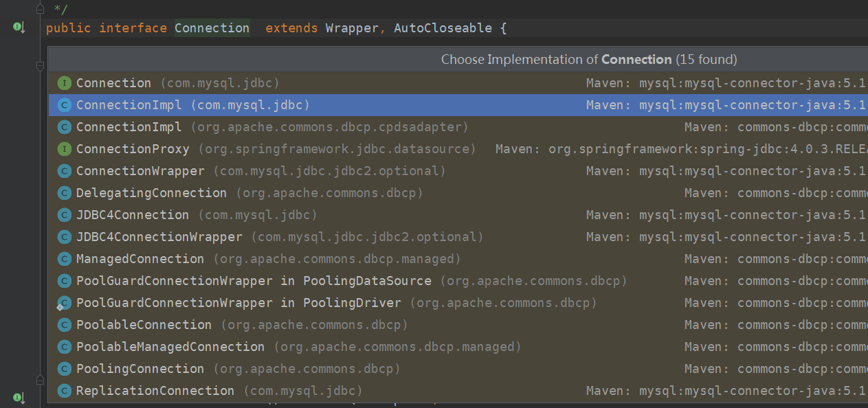Click AutoCloseable in the extends clause
Viewport: 868px width, 408px height.
443,28
